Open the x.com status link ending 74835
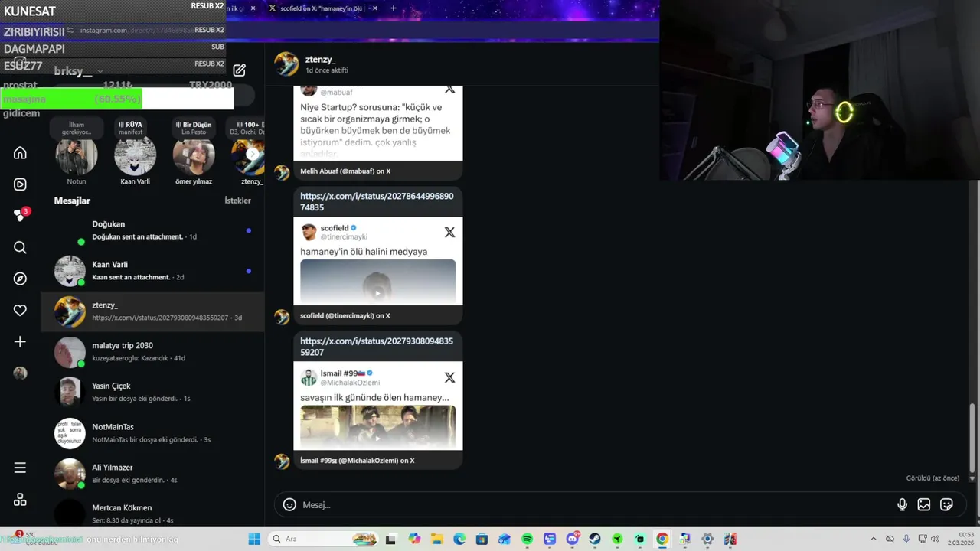This screenshot has height=551, width=980. pyautogui.click(x=377, y=202)
